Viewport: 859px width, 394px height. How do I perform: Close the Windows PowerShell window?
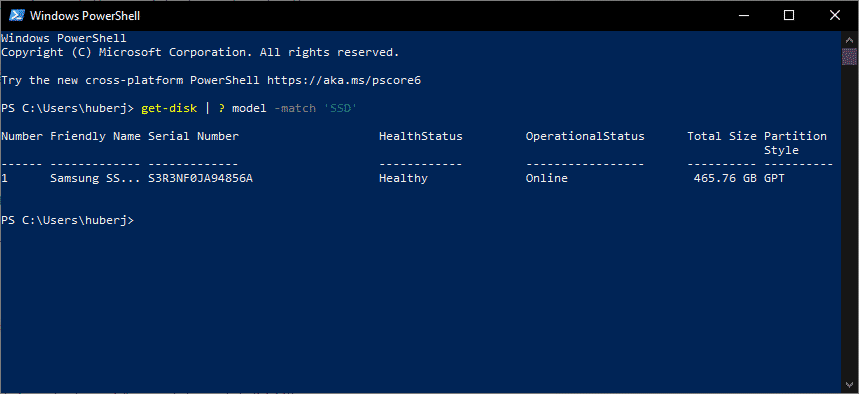pos(834,15)
